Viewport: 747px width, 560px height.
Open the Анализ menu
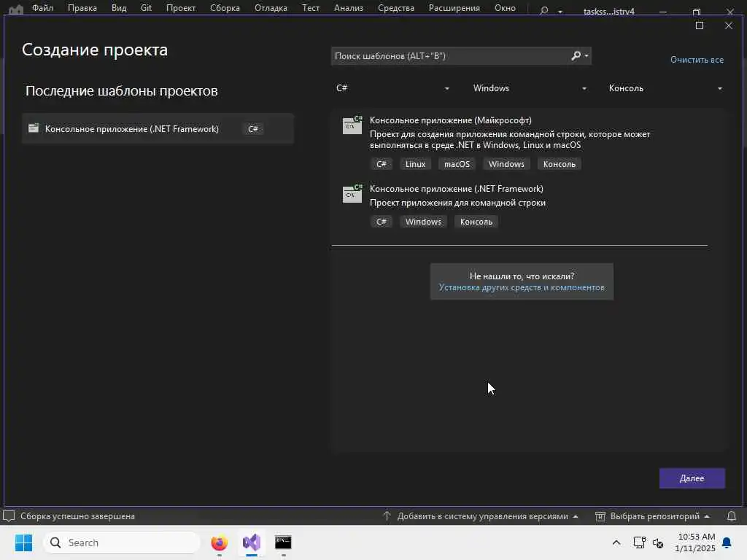348,7
